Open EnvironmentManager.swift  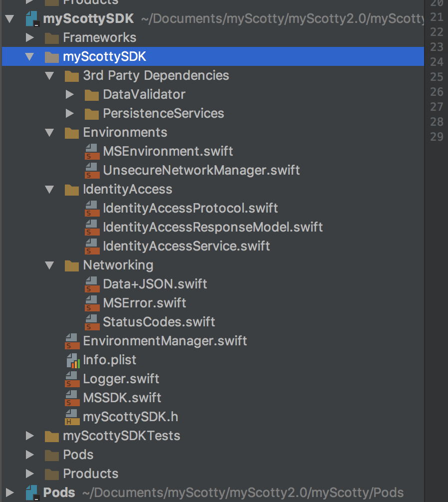pyautogui.click(x=165, y=341)
